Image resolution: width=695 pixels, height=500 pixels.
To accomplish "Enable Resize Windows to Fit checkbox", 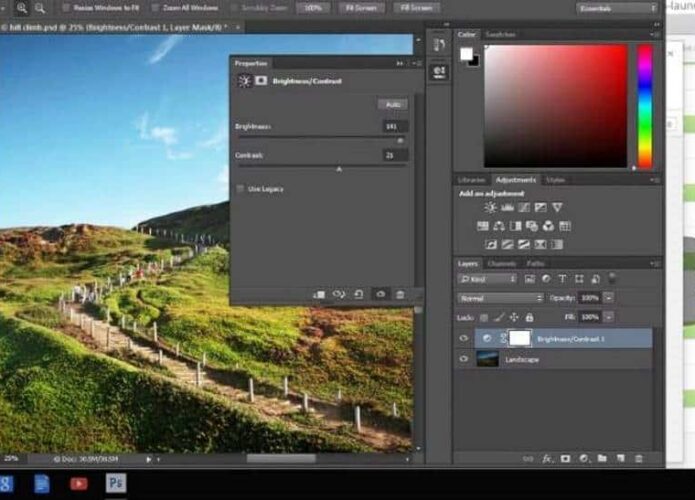I will [66, 8].
